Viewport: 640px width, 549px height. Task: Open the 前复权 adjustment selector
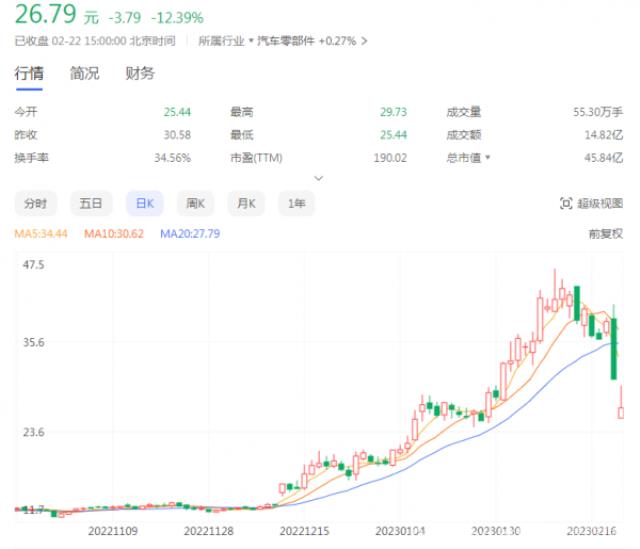click(x=604, y=234)
